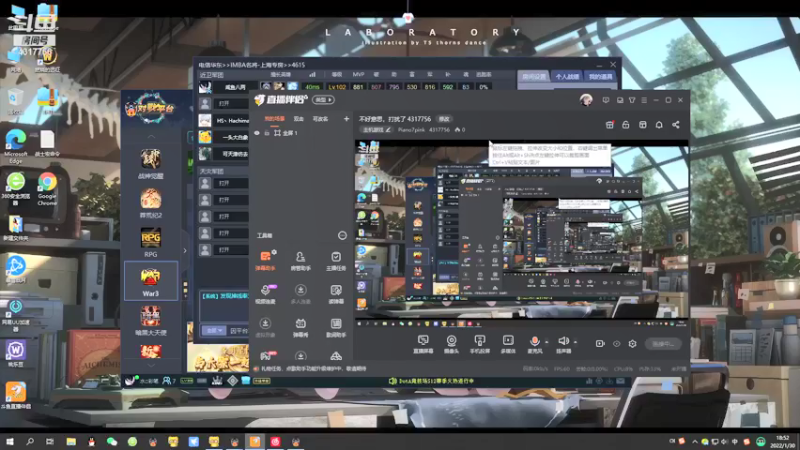The height and width of the screenshot is (450, 800).
Task: Add a 多媒体 multimedia source
Action: tap(508, 344)
